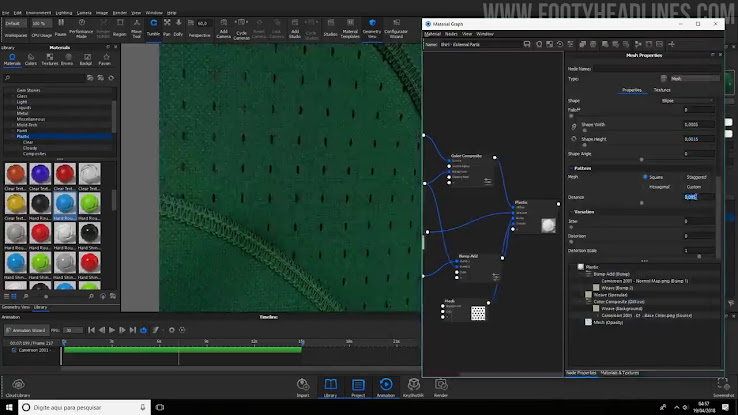
Task: Select the Tumble camera tool
Action: (x=153, y=27)
